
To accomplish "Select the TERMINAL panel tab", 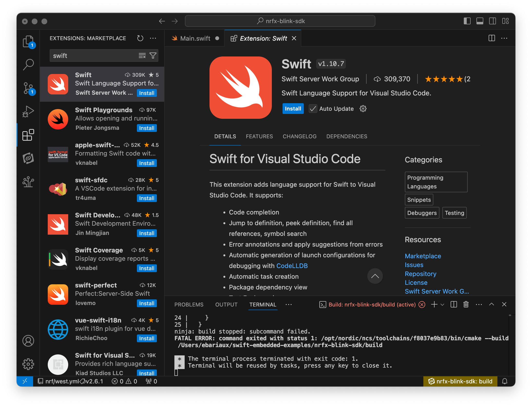I will coord(263,305).
